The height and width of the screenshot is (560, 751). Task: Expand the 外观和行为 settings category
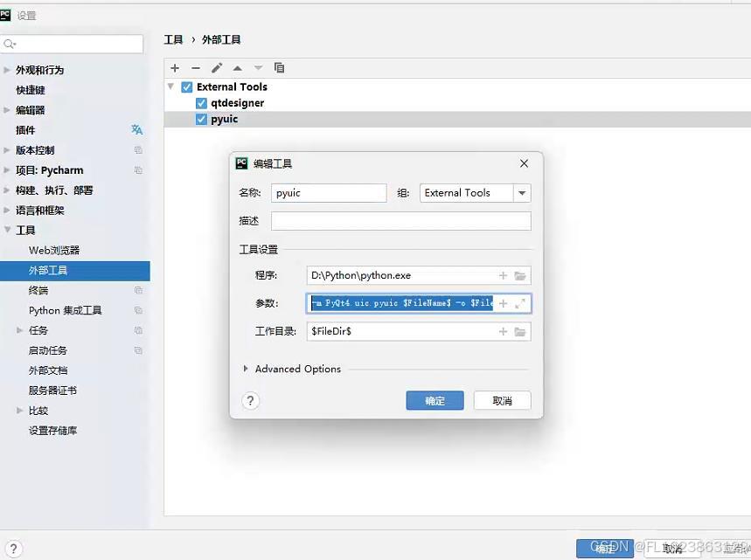pos(7,71)
